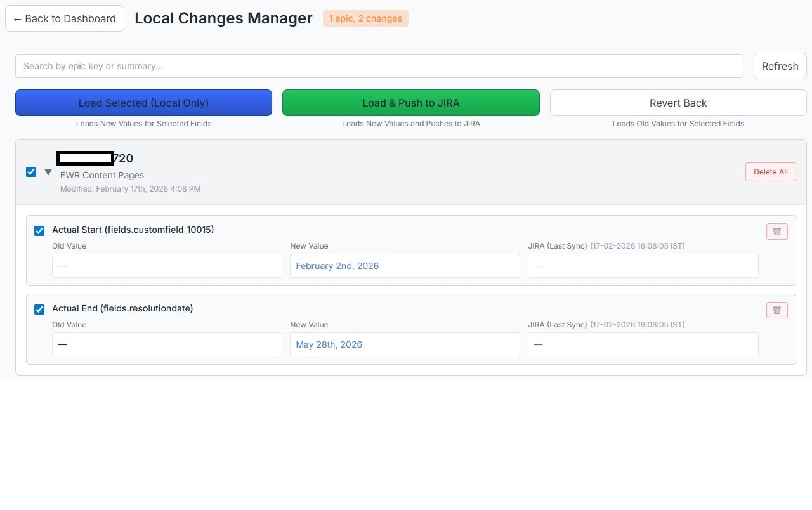
Task: Click the back arrow to Dashboard
Action: (64, 18)
